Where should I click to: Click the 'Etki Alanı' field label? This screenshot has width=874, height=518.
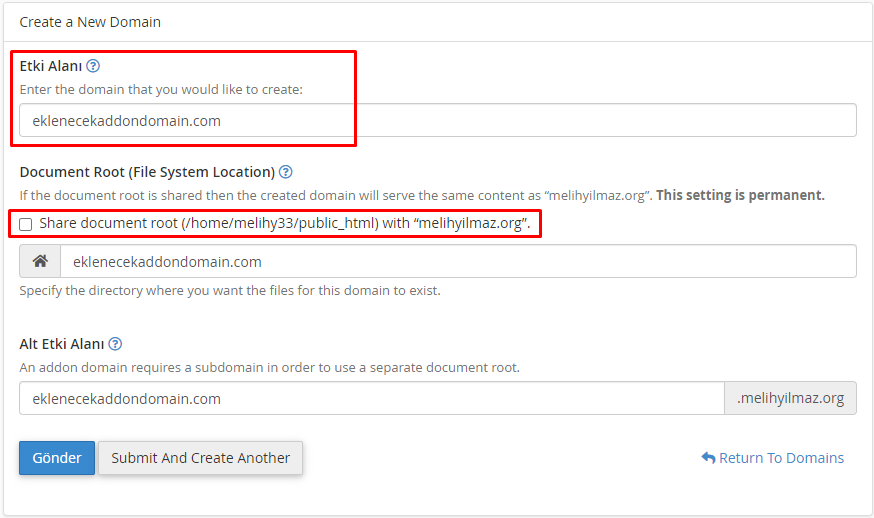(x=50, y=66)
